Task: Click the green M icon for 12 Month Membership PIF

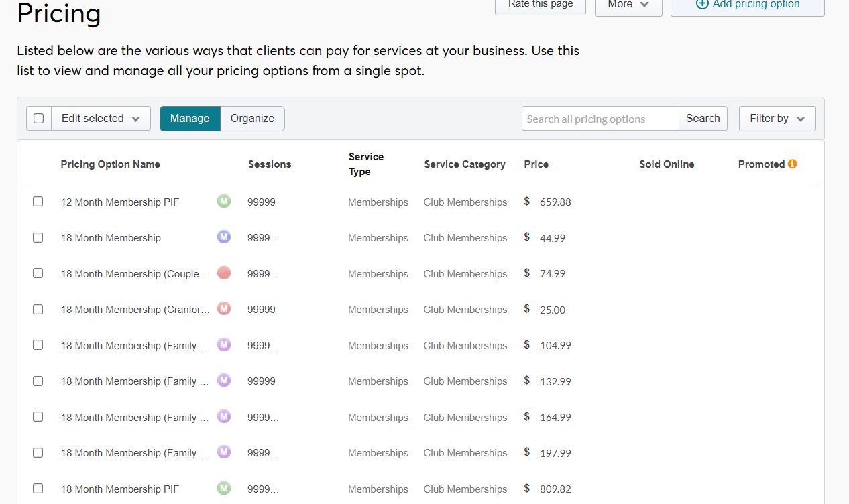Action: coord(224,201)
